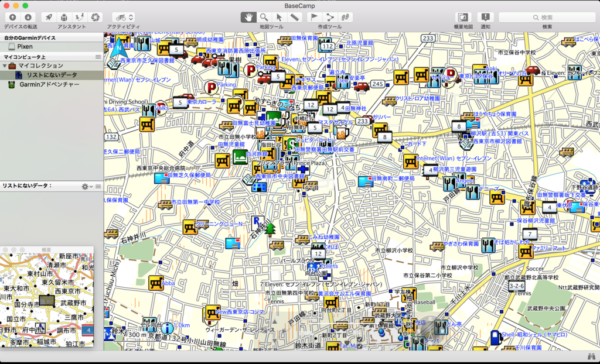Open the trip planner rocket icon
Viewport: 600px width, 364px height.
click(49, 17)
